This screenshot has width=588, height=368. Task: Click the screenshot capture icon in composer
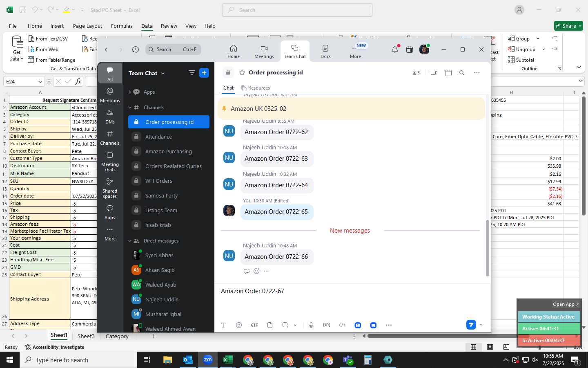pos(285,325)
